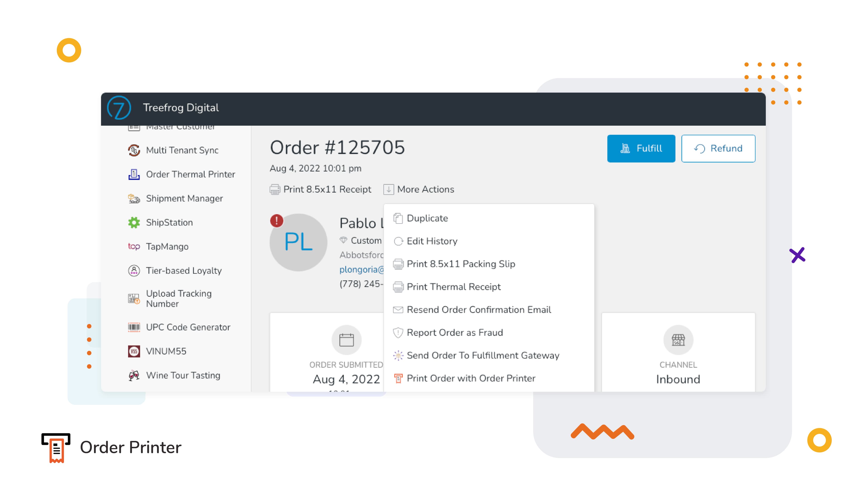The width and height of the screenshot is (868, 488).
Task: Expand the More Actions dropdown
Action: click(419, 190)
